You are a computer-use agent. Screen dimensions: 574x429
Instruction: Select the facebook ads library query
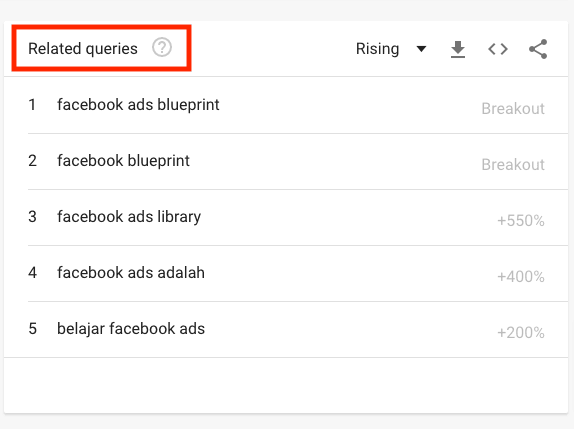[129, 217]
